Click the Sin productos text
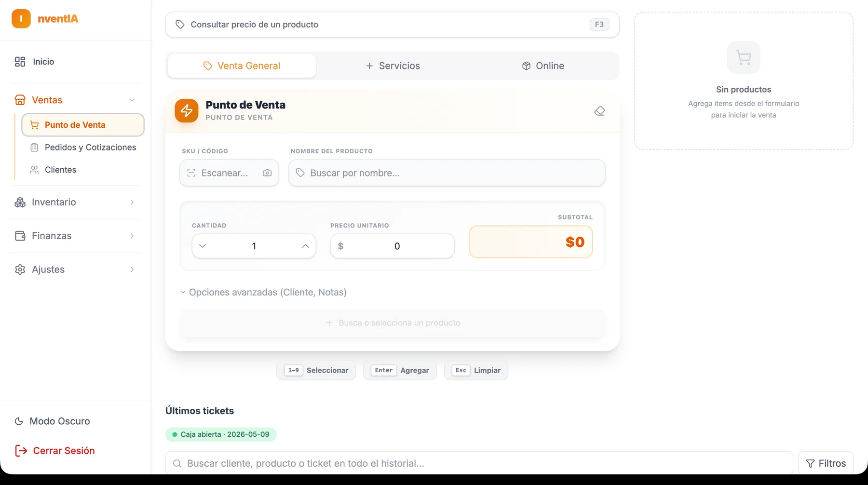This screenshot has height=485, width=868. (x=744, y=90)
